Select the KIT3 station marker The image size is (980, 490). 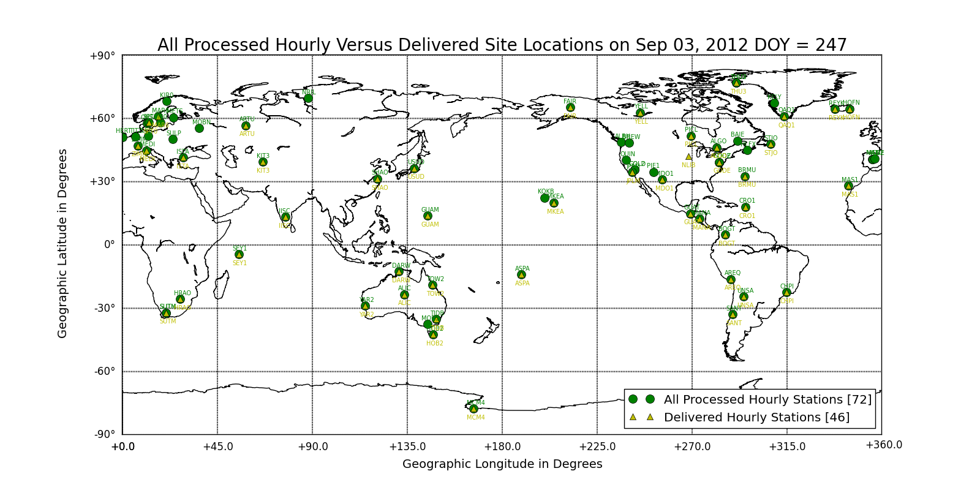tap(263, 162)
